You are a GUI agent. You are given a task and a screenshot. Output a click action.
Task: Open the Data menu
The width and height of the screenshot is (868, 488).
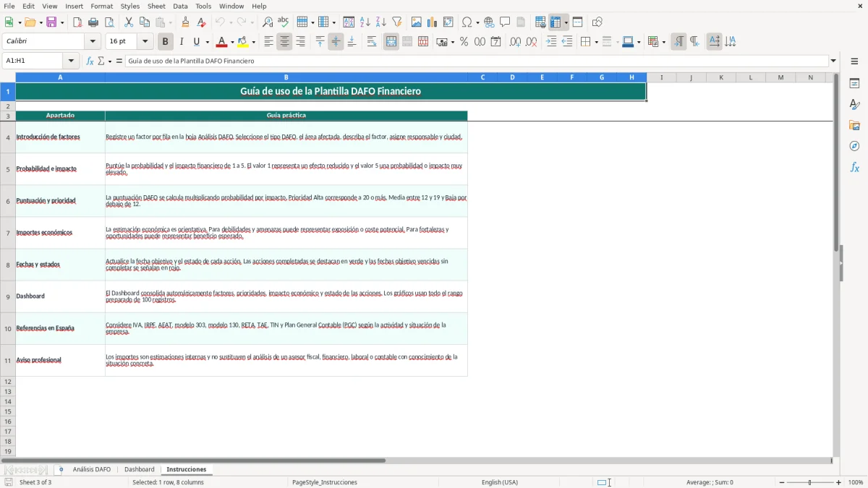tap(180, 6)
